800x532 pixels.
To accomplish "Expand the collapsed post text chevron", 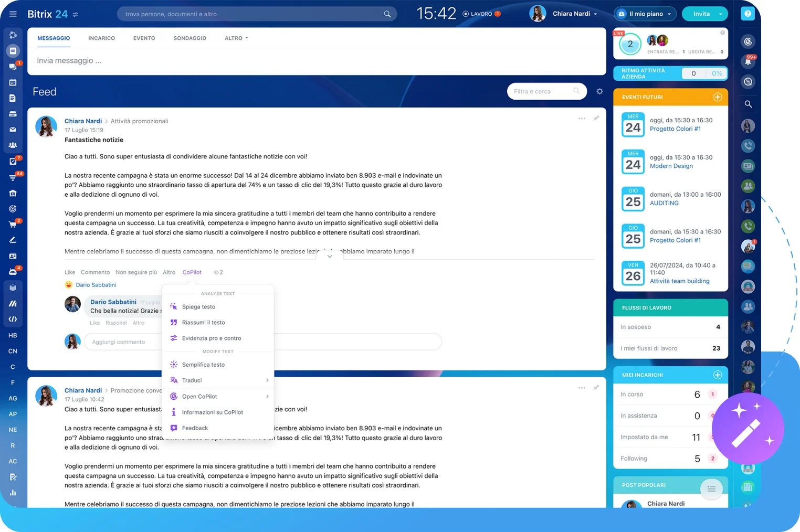I will 329,256.
